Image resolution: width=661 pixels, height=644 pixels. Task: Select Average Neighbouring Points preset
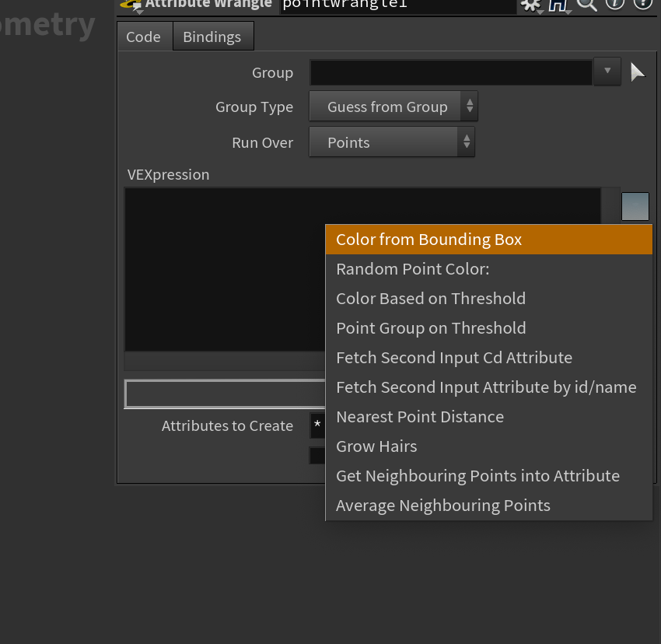tap(489, 506)
